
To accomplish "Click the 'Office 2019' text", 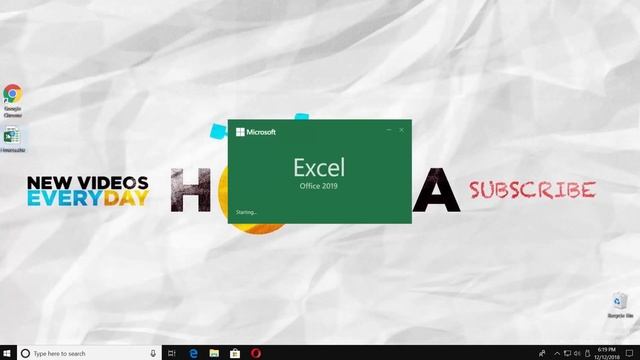I will coord(319,186).
